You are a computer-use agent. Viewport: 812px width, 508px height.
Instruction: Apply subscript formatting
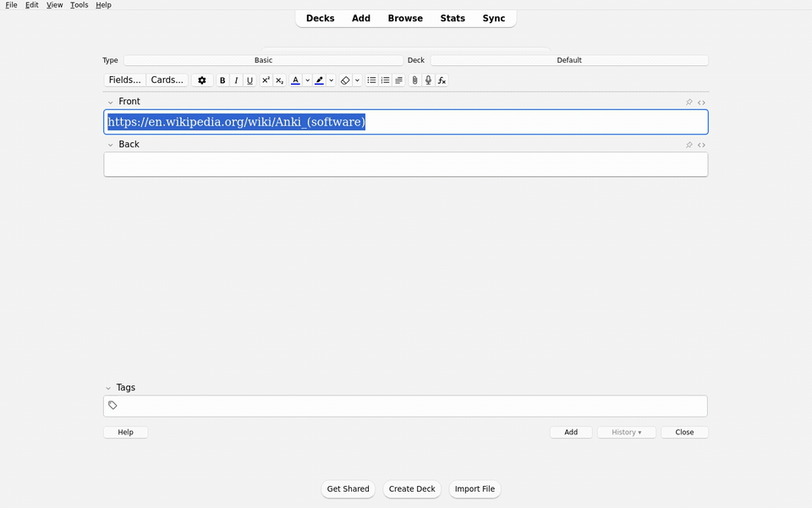pyautogui.click(x=279, y=80)
